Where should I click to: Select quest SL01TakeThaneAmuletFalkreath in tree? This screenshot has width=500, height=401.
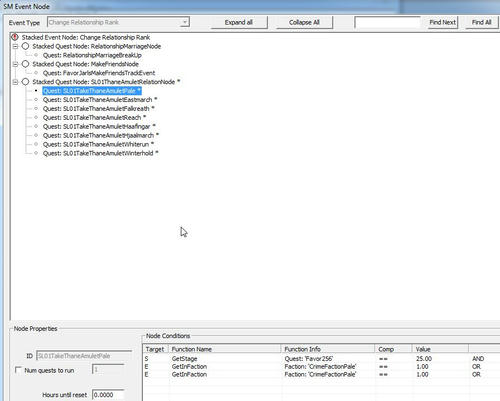point(99,109)
